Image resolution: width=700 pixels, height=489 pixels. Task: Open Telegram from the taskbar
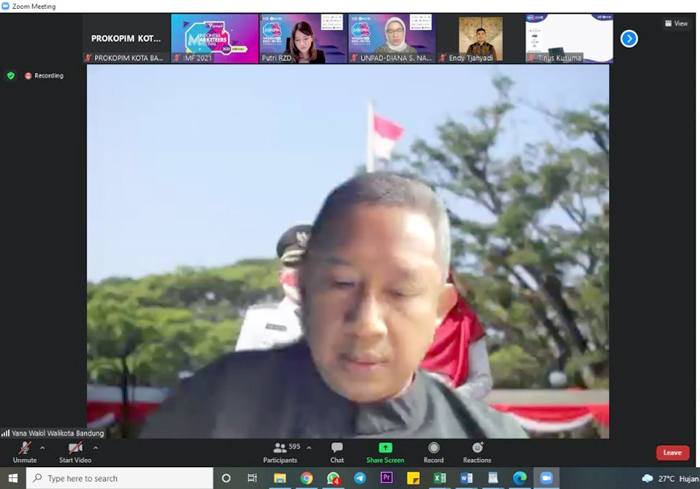click(360, 478)
